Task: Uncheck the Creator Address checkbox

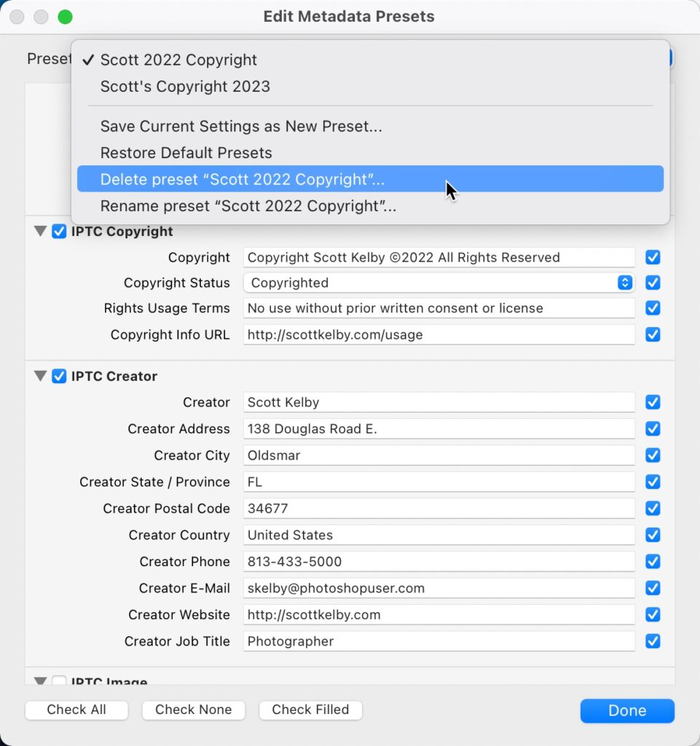Action: (653, 428)
